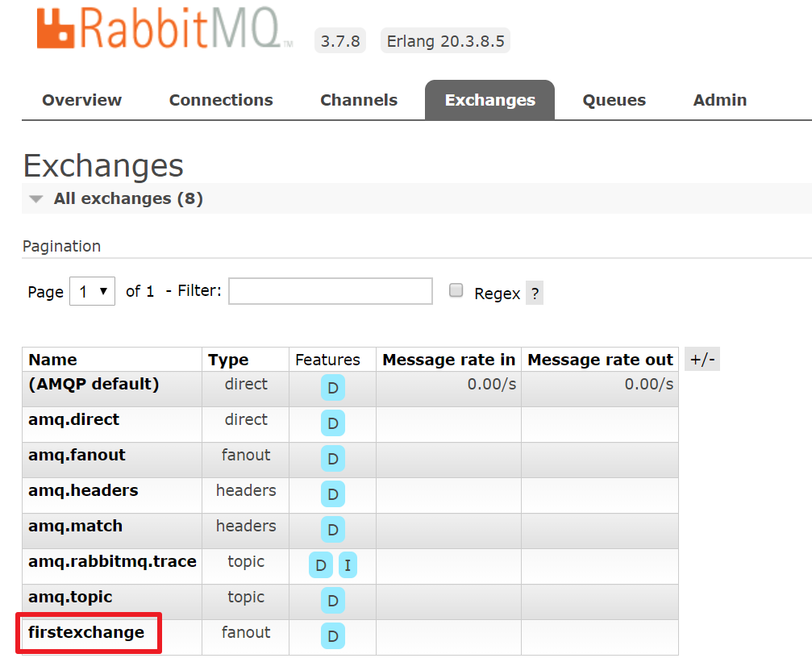Show the Regex help question mark

coord(535,293)
